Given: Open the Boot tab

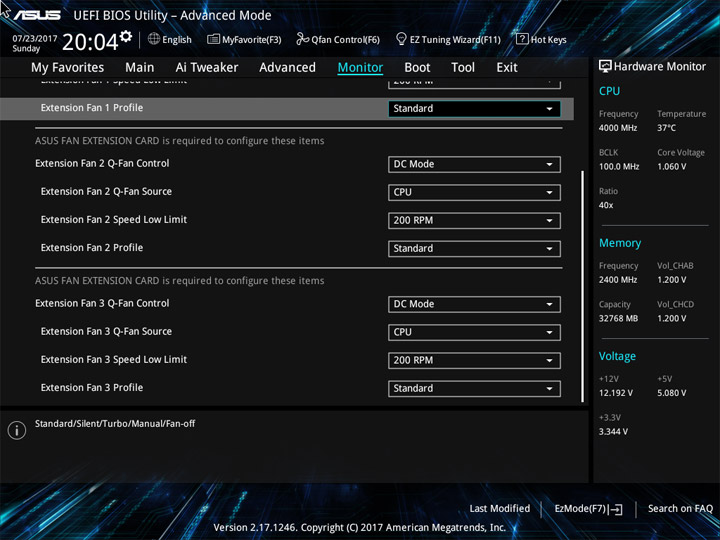Looking at the screenshot, I should pos(417,68).
